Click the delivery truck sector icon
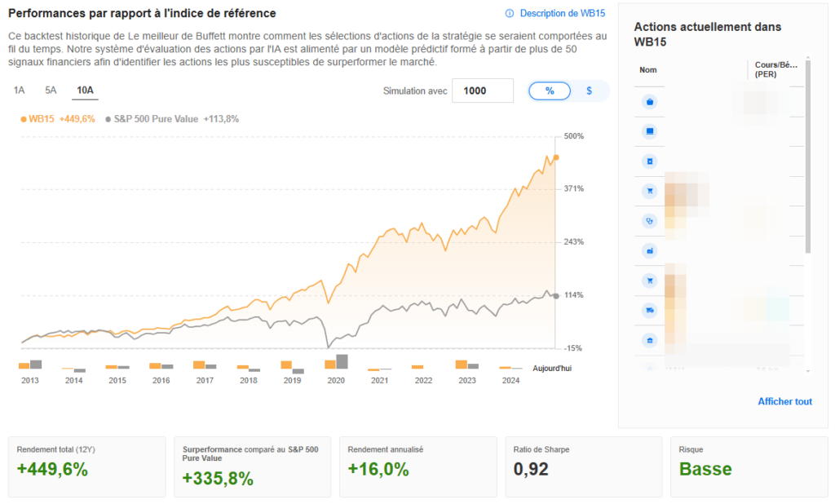The width and height of the screenshot is (835, 504). 650,310
